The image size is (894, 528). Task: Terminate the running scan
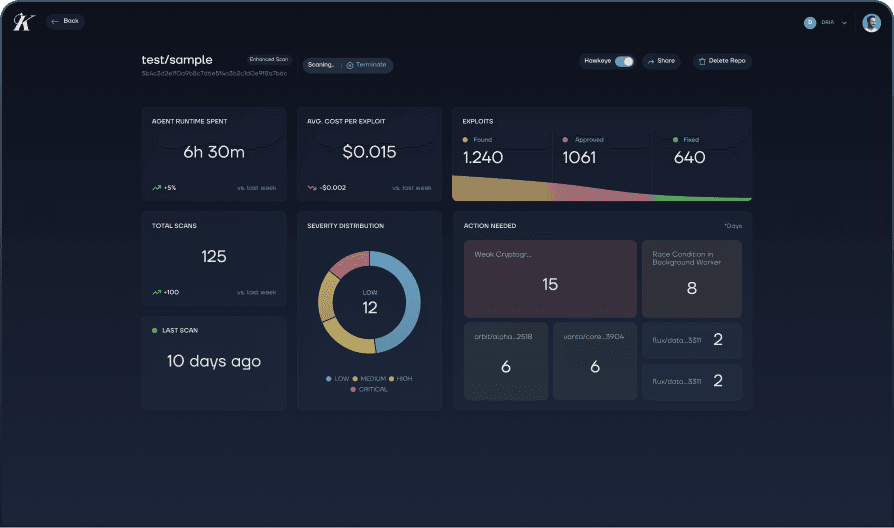366,65
